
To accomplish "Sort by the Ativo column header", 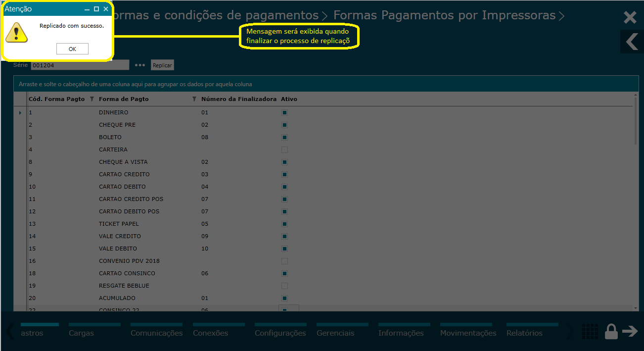I will pyautogui.click(x=289, y=99).
